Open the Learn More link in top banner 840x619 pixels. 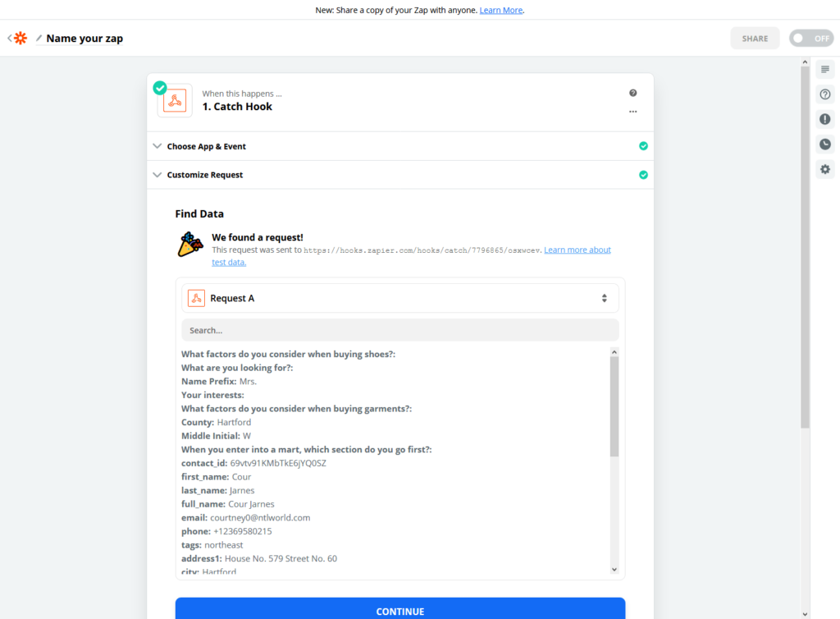501,10
